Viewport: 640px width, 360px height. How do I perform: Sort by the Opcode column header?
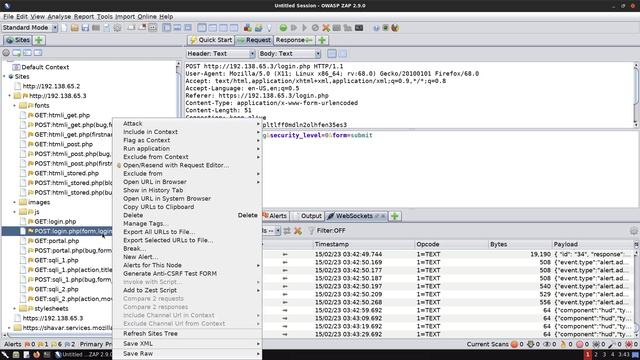pyautogui.click(x=451, y=244)
